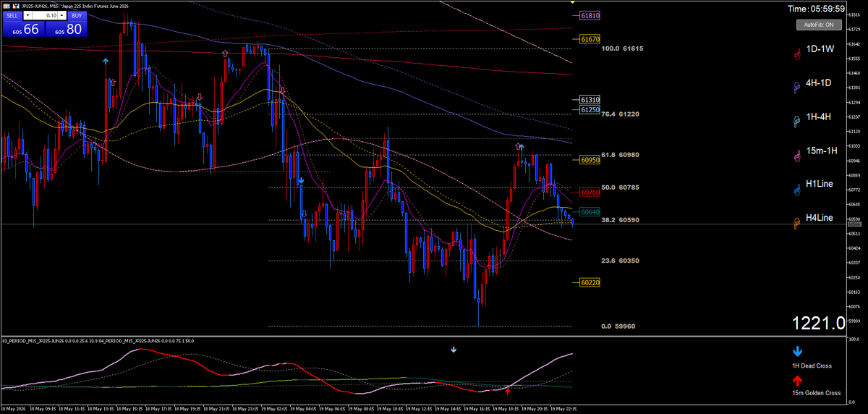Click the sell price tile showing 66
Image resolution: width=868 pixels, height=414 pixels.
[x=22, y=28]
